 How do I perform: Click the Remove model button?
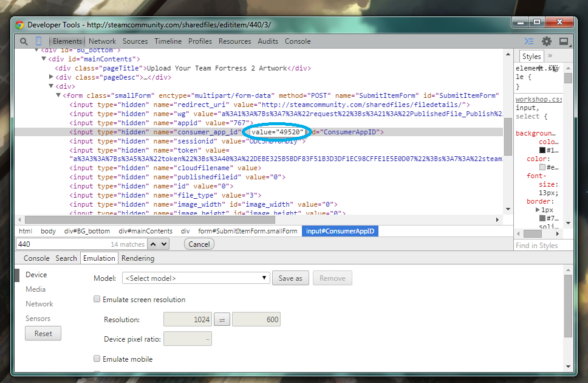(x=333, y=278)
